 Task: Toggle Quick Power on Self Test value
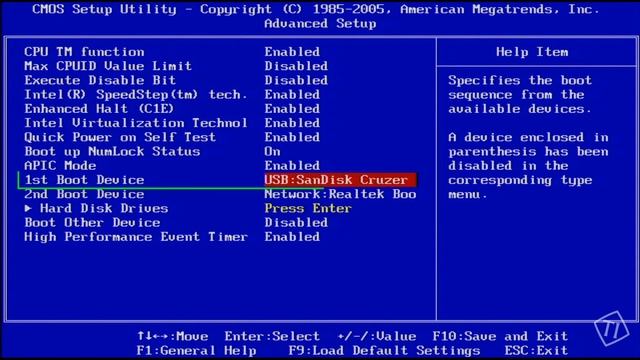click(292, 137)
